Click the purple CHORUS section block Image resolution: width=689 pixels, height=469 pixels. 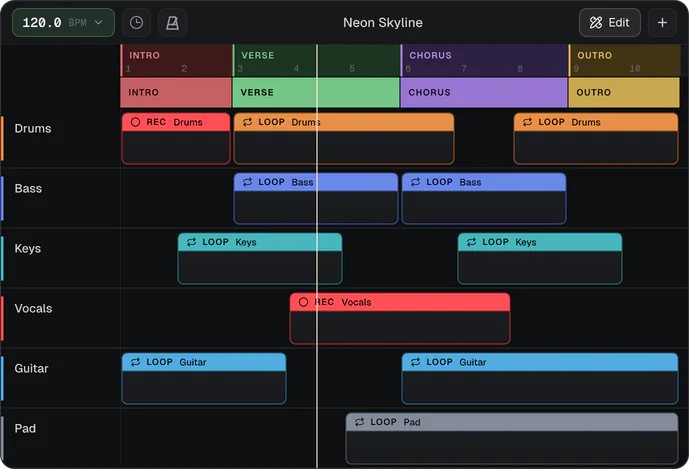click(x=484, y=92)
